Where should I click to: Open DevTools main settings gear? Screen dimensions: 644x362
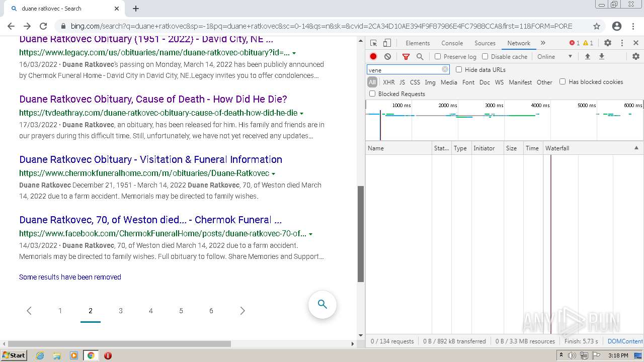click(608, 43)
